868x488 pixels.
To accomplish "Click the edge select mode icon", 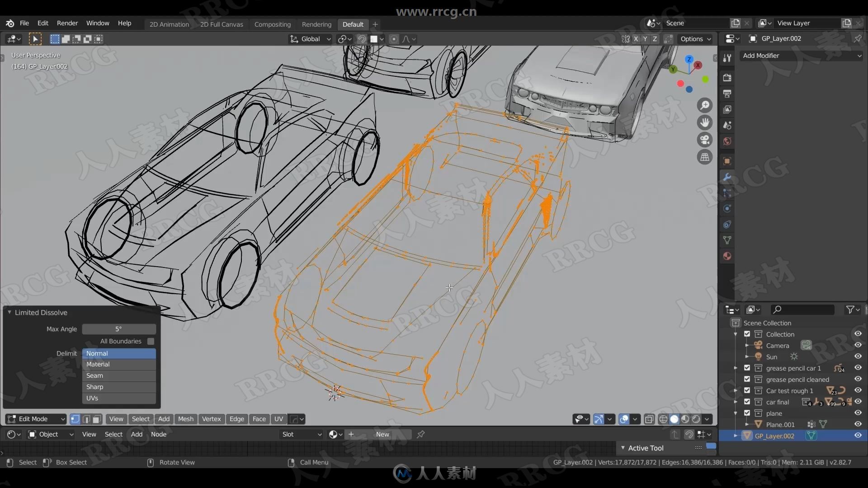I will 86,419.
